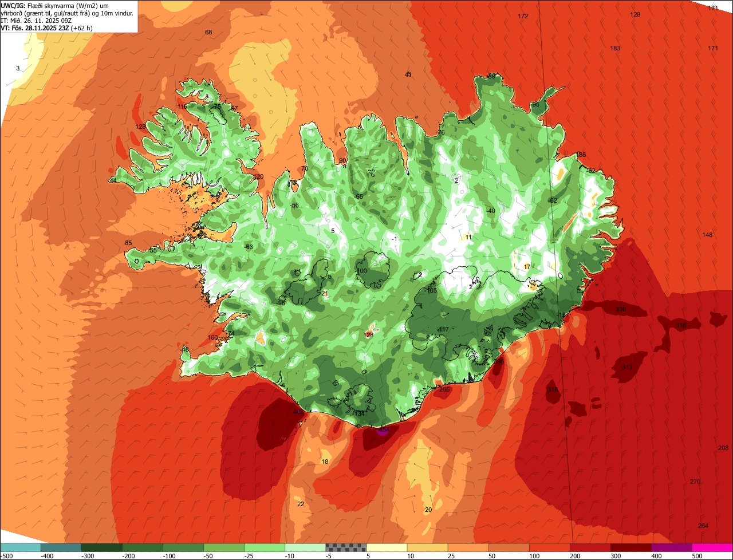Screen dimensions: 733x560
Task: Click the map value '208'
Action: click(x=723, y=448)
